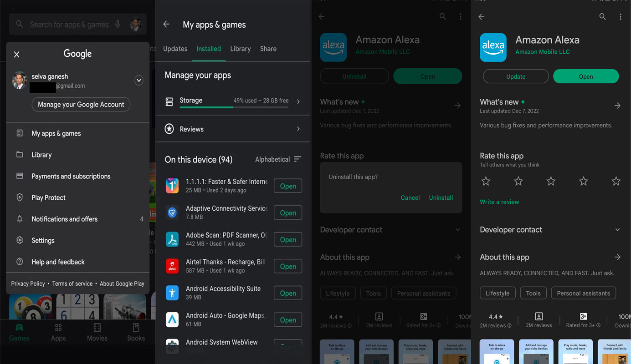This screenshot has width=631, height=364.
Task: Switch to the Movies tab in bottom navigation
Action: (x=97, y=333)
